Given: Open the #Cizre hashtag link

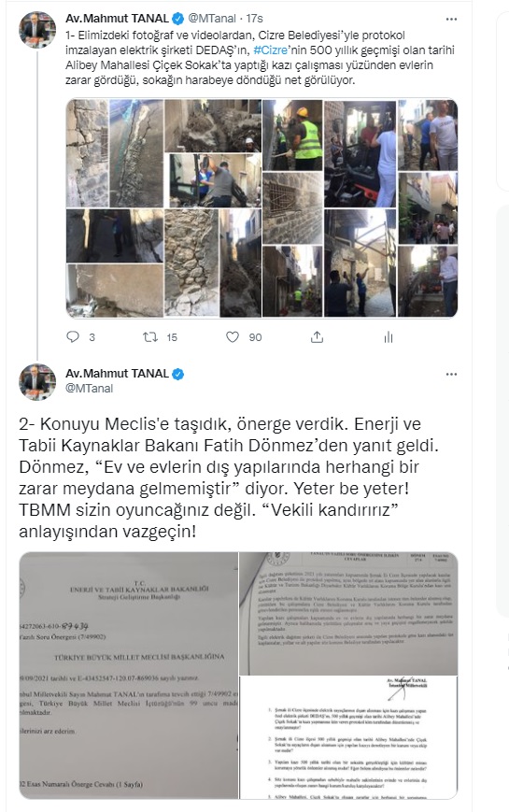Looking at the screenshot, I should pos(270,50).
